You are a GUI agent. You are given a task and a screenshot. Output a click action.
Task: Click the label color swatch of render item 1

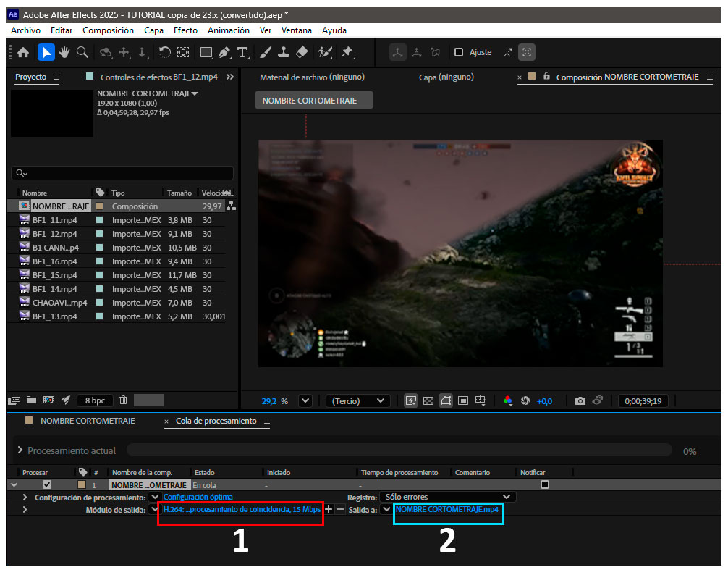[82, 484]
